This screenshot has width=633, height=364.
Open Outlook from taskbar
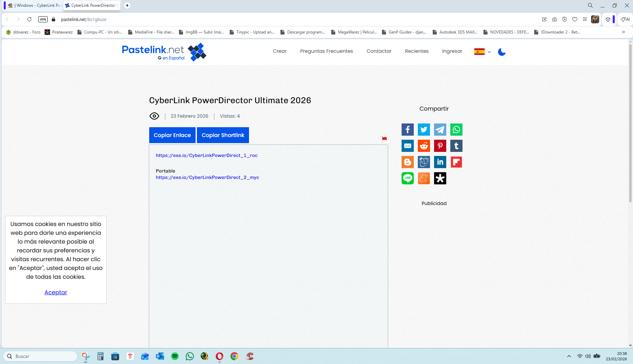point(160,356)
